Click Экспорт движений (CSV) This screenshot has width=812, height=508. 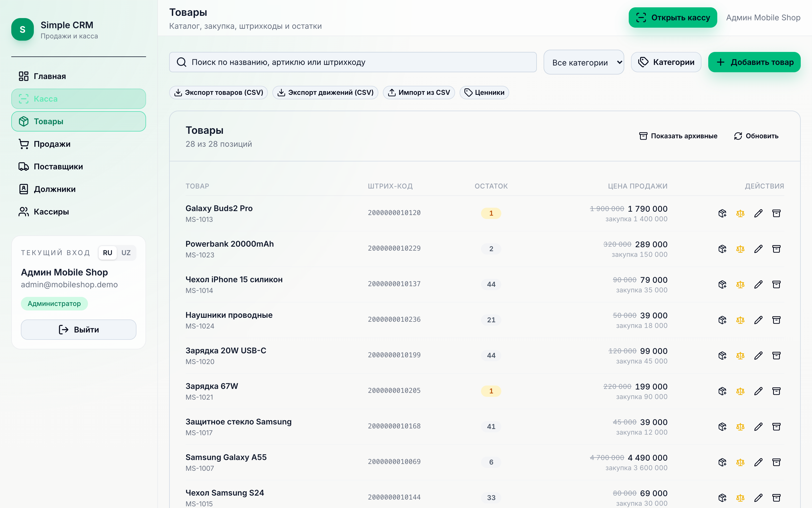pyautogui.click(x=325, y=93)
